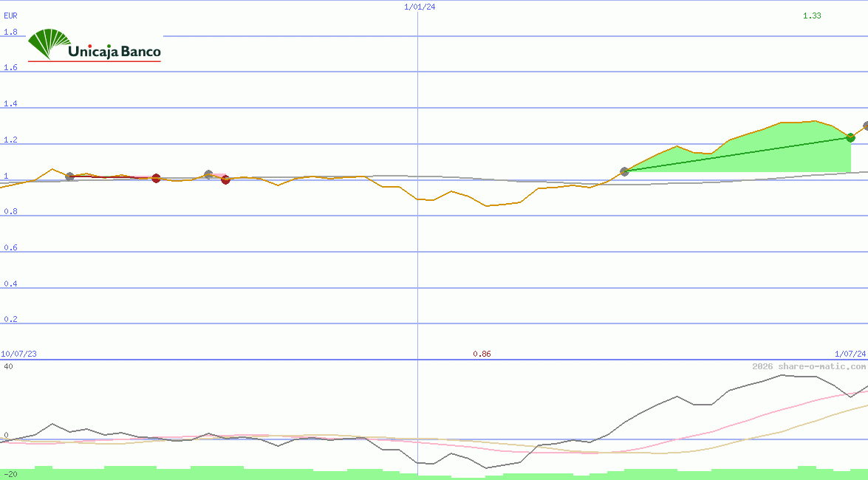
Task: Click the 0.2 axis label
Action: tap(10, 319)
